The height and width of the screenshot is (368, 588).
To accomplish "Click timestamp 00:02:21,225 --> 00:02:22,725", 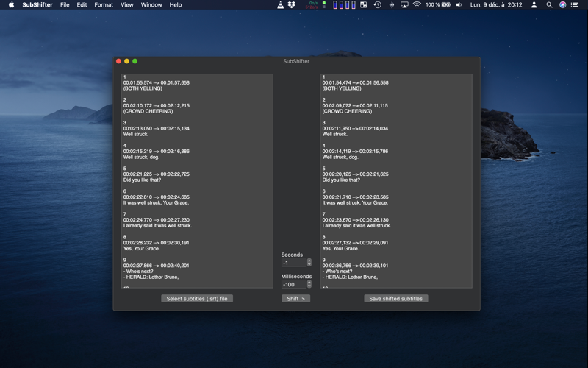I will click(157, 174).
